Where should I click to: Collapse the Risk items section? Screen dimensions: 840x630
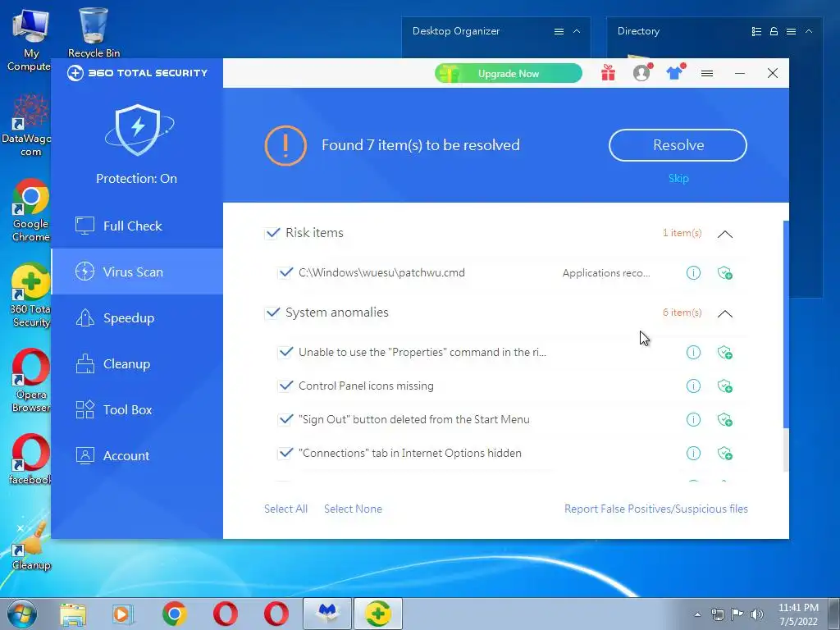725,234
